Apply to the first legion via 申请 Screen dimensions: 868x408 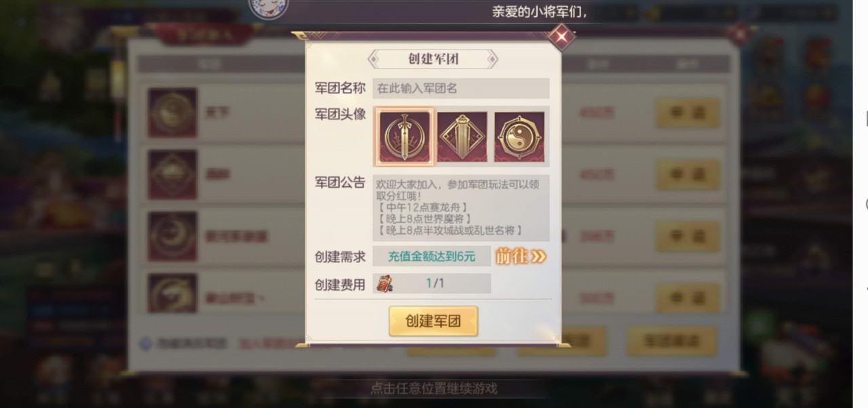pyautogui.click(x=688, y=113)
